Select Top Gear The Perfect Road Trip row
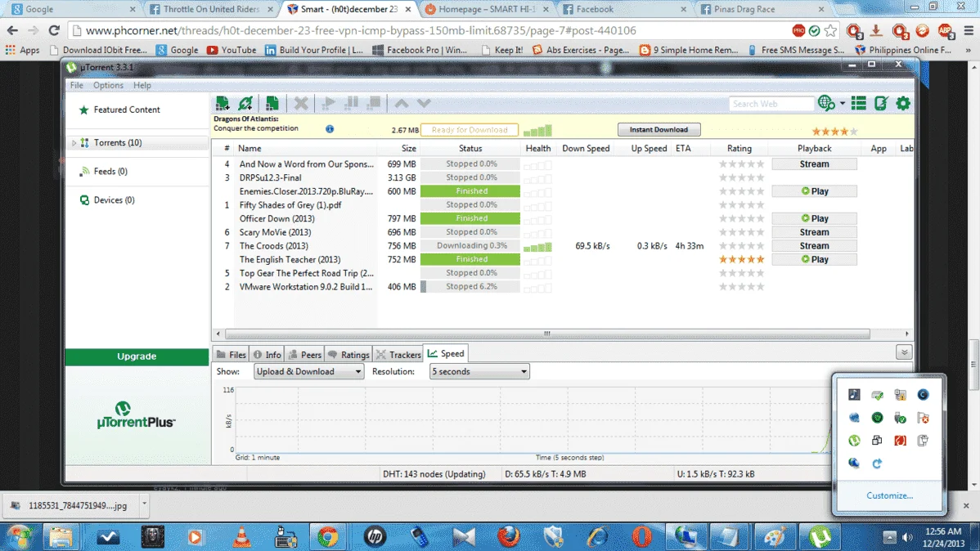This screenshot has height=551, width=980. [x=563, y=273]
